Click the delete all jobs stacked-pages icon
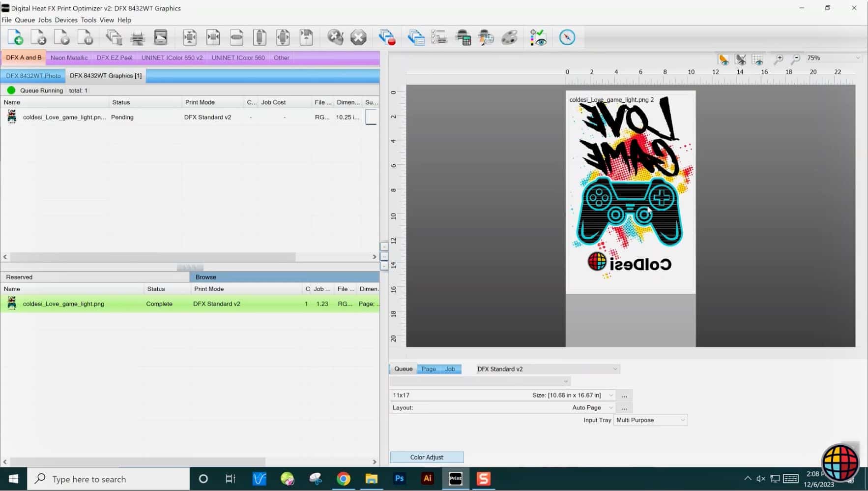The image size is (868, 491). click(x=114, y=37)
